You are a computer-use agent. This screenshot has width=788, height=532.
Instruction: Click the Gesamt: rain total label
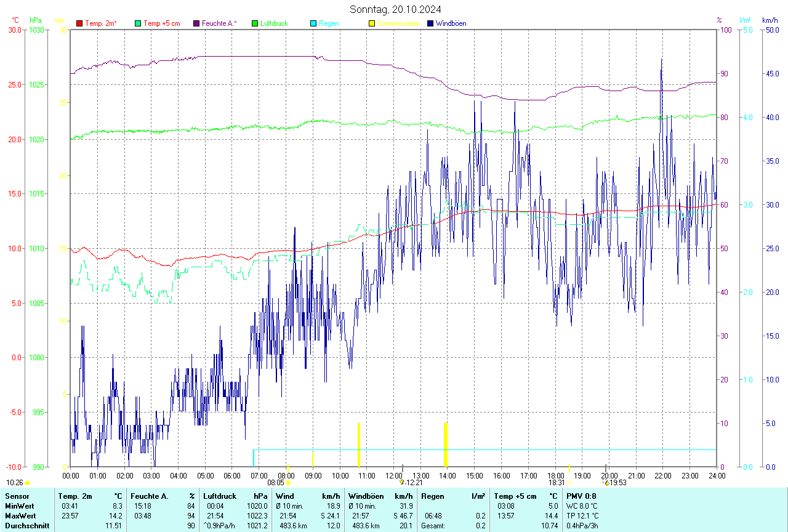(x=434, y=525)
